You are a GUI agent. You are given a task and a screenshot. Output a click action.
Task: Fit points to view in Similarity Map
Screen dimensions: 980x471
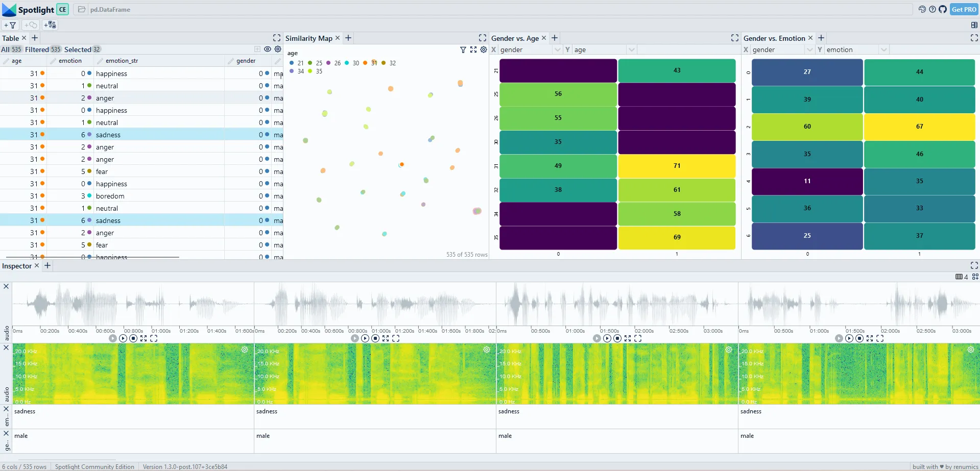473,49
